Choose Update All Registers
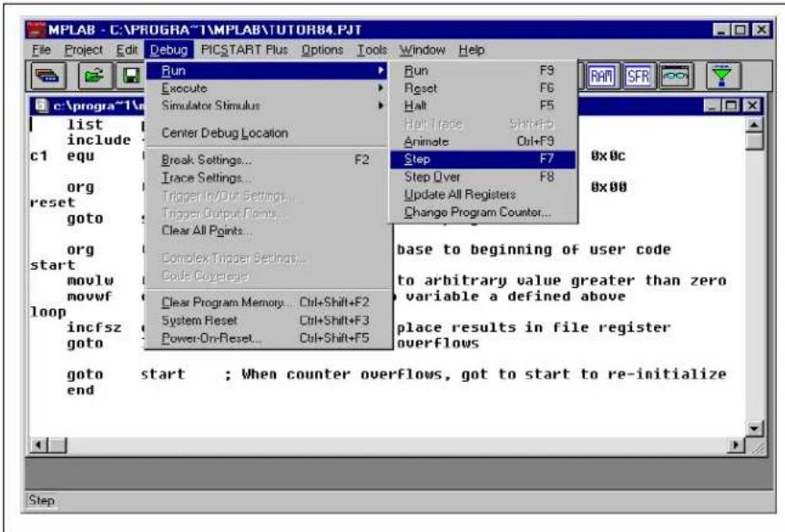785x532 pixels. click(483, 194)
